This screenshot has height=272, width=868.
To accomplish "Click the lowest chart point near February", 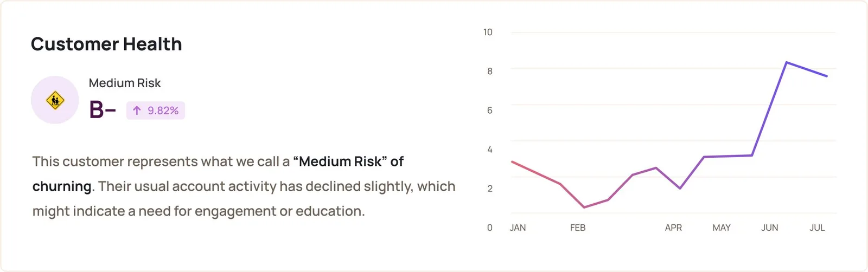I will pyautogui.click(x=584, y=208).
